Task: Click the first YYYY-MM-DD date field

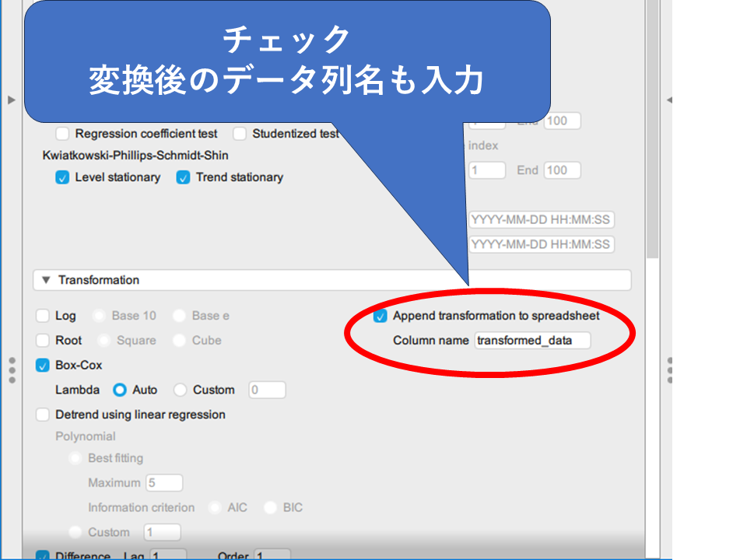Action: tap(541, 220)
